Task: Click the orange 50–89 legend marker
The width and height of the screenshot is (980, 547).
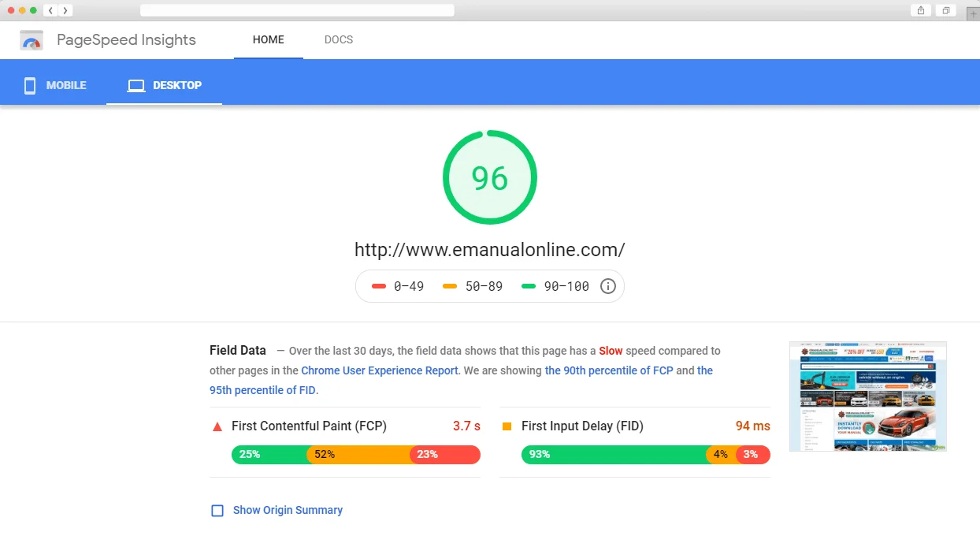Action: click(x=451, y=286)
